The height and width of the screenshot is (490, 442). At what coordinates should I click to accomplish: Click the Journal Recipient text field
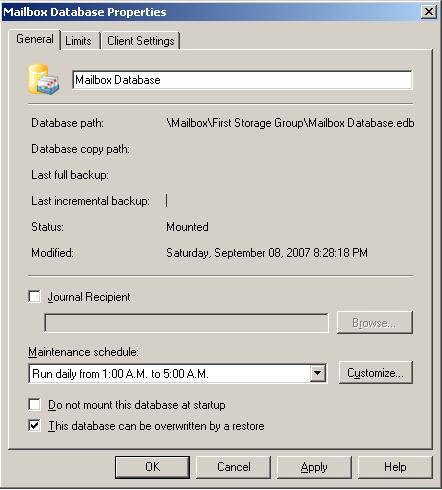(186, 323)
